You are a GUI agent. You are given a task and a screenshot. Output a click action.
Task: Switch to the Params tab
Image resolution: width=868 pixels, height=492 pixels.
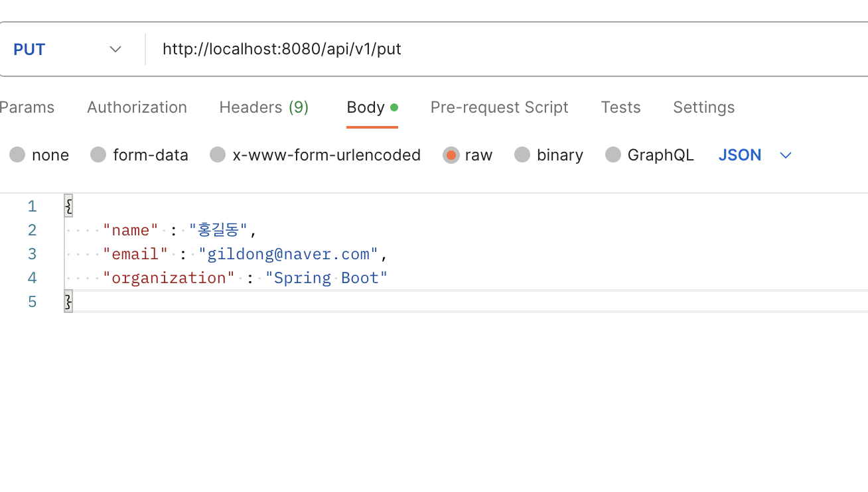click(x=27, y=107)
